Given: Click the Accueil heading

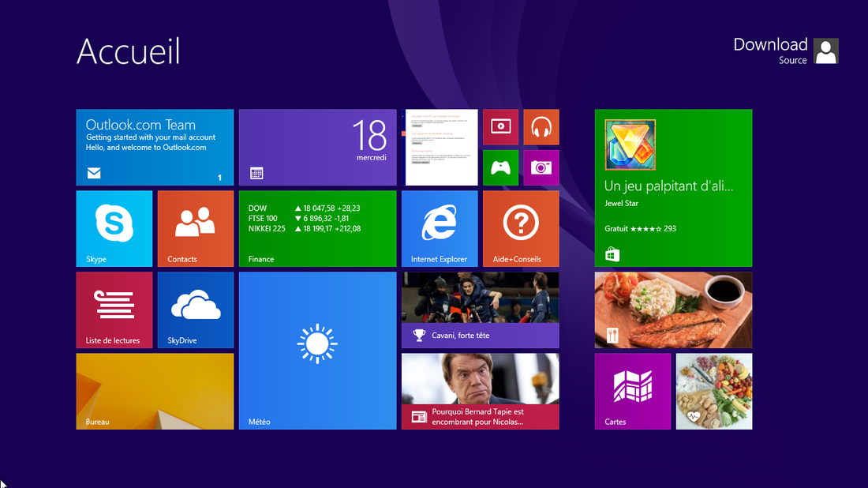Looking at the screenshot, I should pyautogui.click(x=129, y=51).
